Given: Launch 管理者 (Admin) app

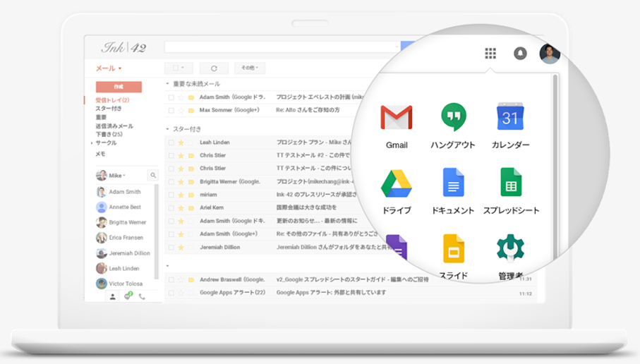Looking at the screenshot, I should click(x=510, y=256).
